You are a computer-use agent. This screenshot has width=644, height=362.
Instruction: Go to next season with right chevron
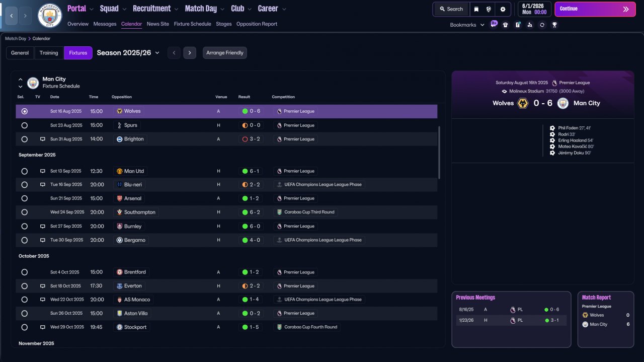click(190, 53)
